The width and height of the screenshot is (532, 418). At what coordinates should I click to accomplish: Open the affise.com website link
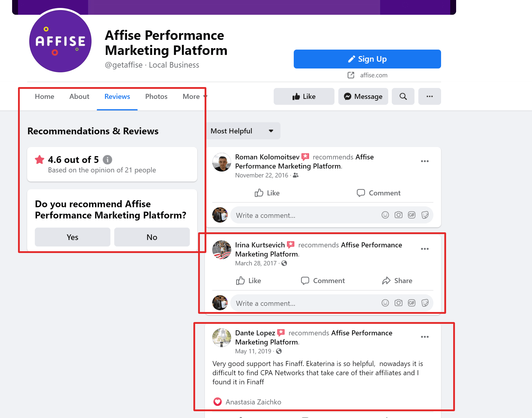[374, 75]
